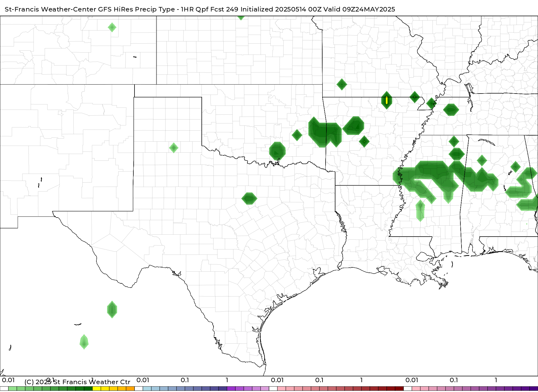
Task: Click the 0.1 label over the red scale
Action: click(319, 380)
